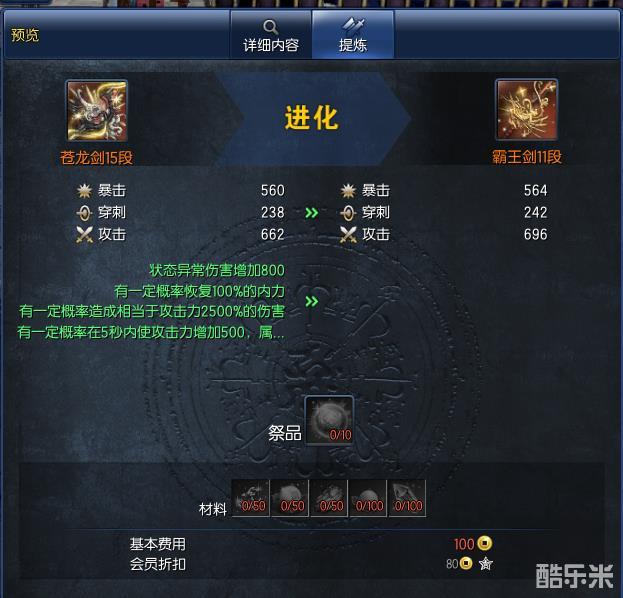The image size is (623, 598).
Task: Click the first material slot showing 0/50
Action: pyautogui.click(x=251, y=498)
